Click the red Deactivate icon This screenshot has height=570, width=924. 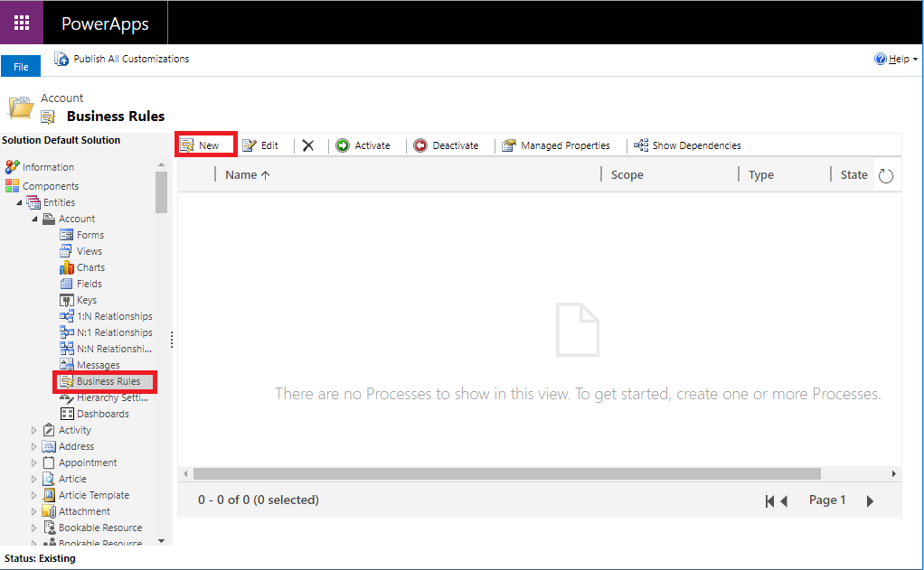click(x=420, y=145)
